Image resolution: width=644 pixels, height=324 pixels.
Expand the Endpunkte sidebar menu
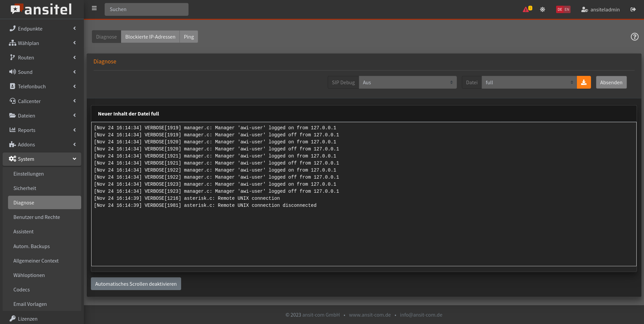click(42, 29)
